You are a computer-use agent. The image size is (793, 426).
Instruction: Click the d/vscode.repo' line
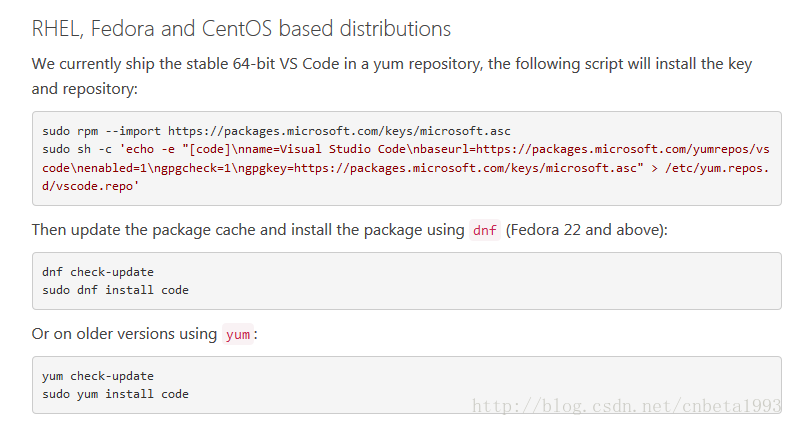click(x=91, y=186)
